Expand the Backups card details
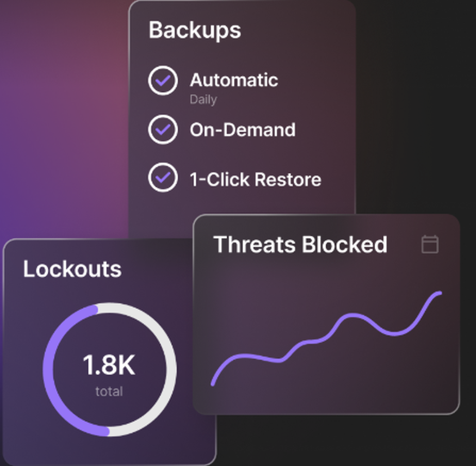The width and height of the screenshot is (476, 466). coord(195,30)
